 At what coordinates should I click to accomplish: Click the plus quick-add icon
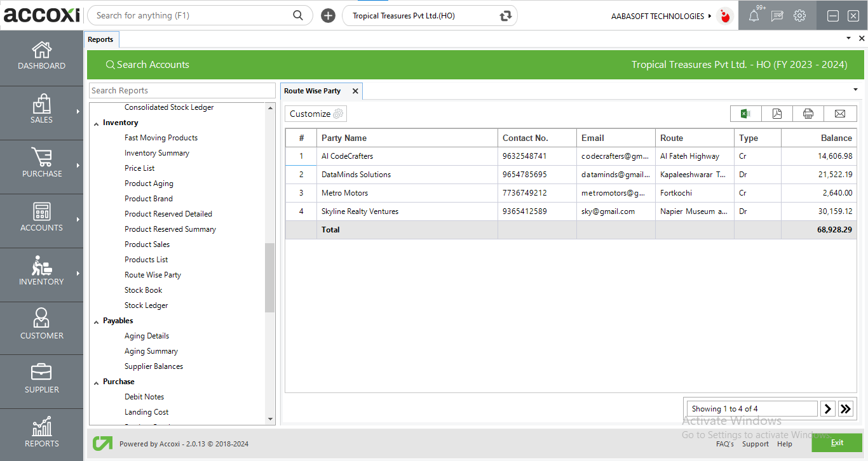328,16
